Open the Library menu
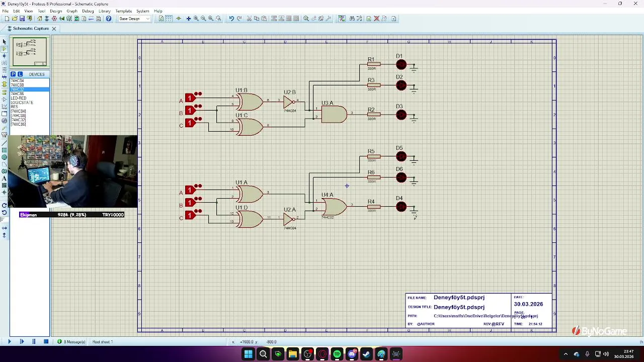 click(x=105, y=11)
